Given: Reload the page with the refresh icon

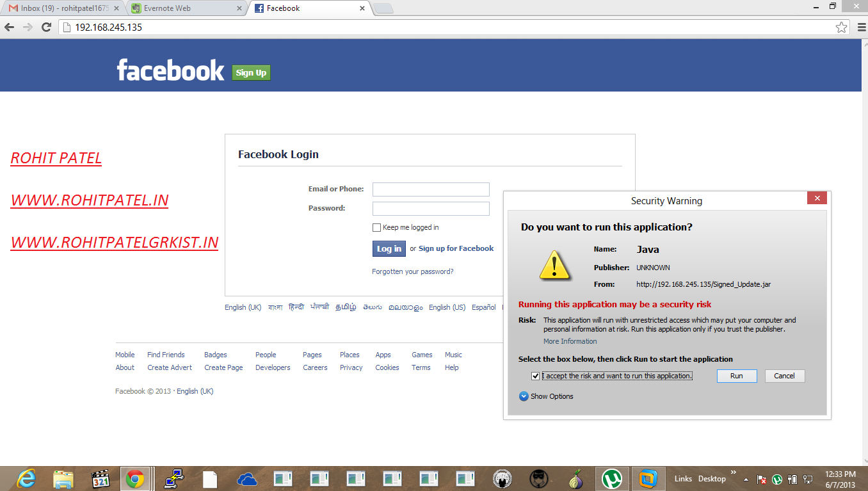Looking at the screenshot, I should click(x=46, y=28).
